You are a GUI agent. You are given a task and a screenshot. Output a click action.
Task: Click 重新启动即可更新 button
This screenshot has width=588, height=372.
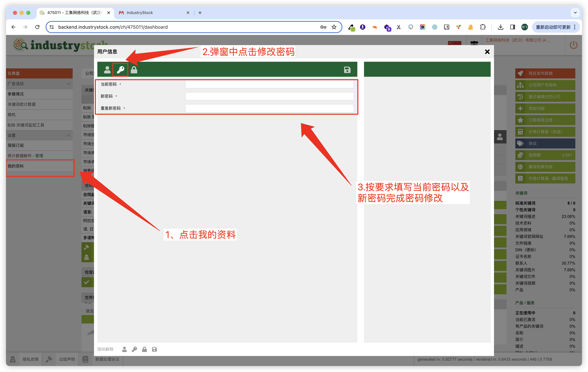[x=553, y=27]
